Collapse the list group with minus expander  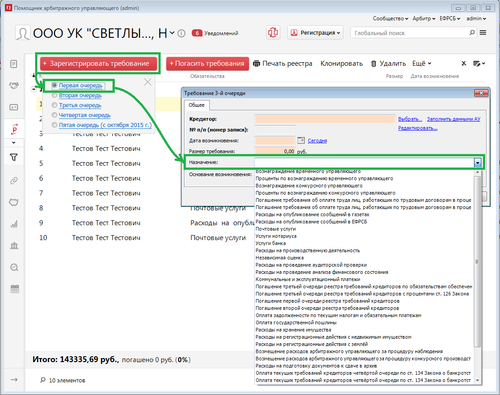click(x=33, y=89)
